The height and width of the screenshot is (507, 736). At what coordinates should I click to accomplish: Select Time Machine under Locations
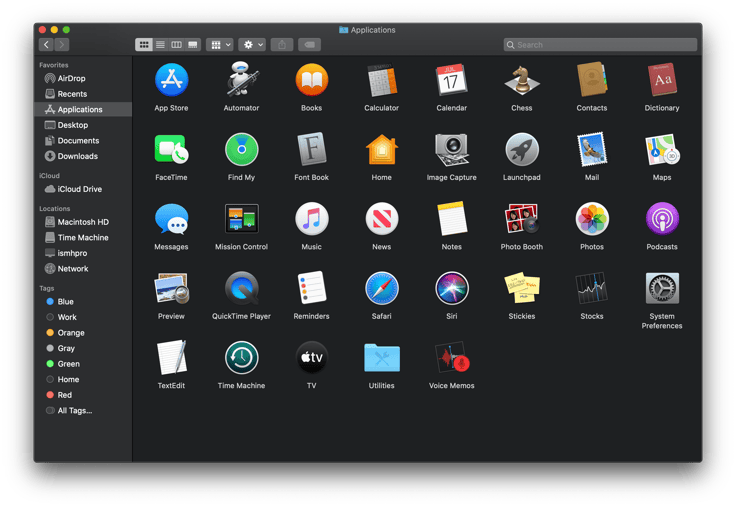tap(83, 238)
